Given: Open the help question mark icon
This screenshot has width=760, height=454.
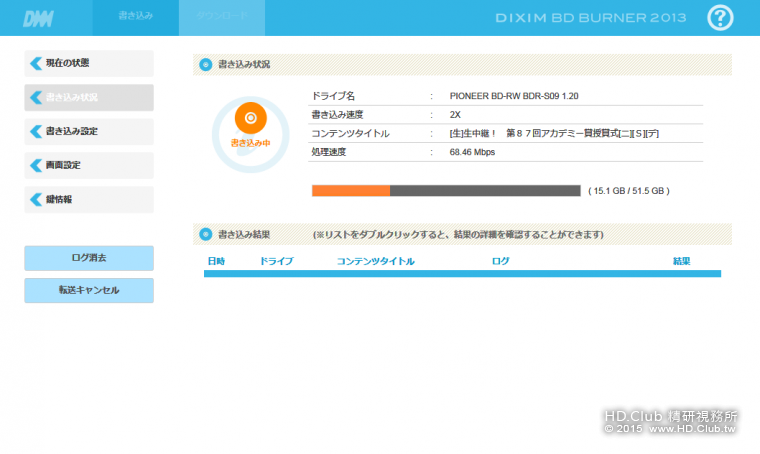Looking at the screenshot, I should pyautogui.click(x=720, y=18).
